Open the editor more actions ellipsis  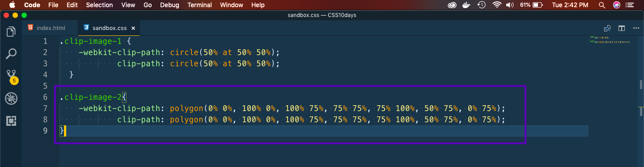(x=636, y=28)
